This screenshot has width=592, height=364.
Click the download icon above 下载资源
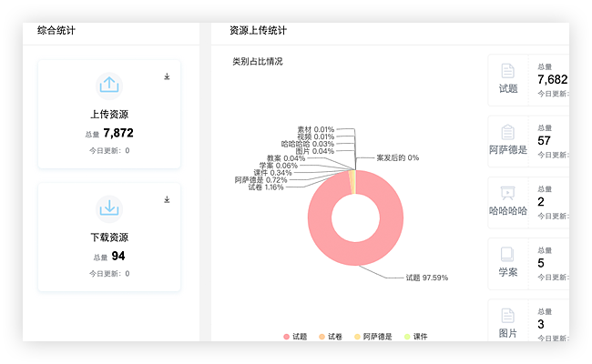(x=109, y=208)
